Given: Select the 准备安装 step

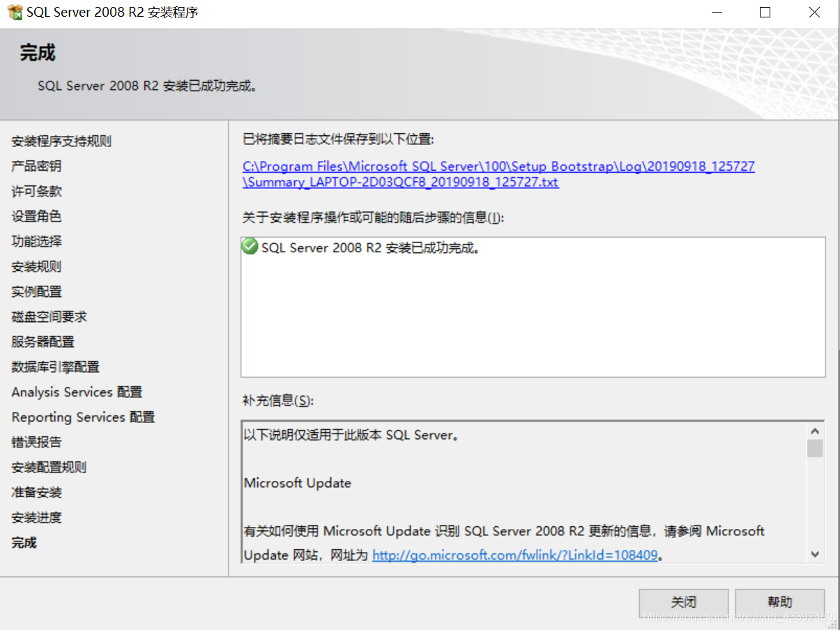Looking at the screenshot, I should [x=36, y=493].
